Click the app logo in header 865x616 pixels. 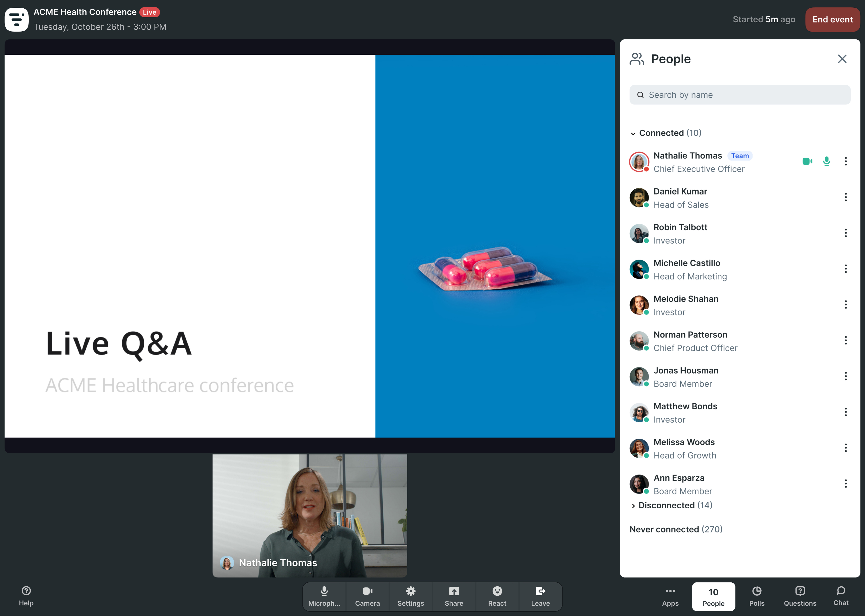16,19
